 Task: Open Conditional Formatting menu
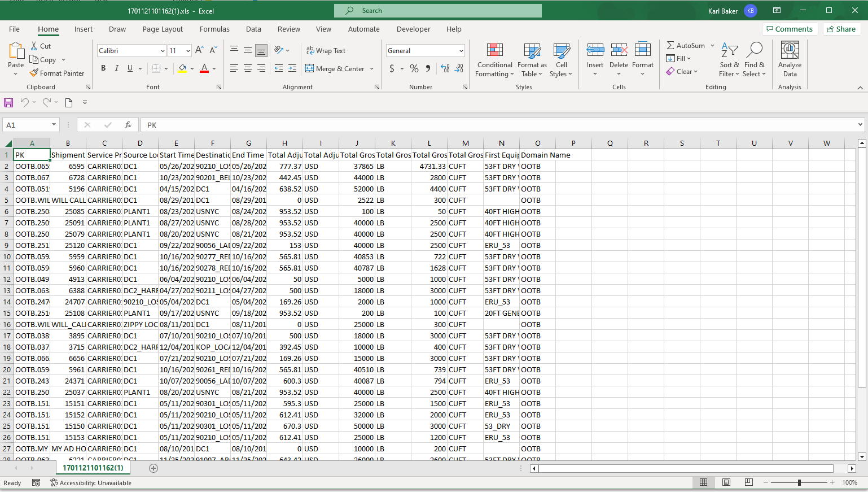pyautogui.click(x=494, y=59)
